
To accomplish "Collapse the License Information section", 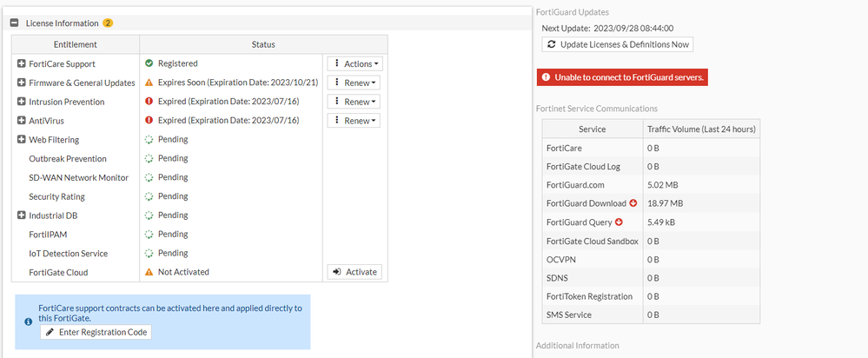I will click(15, 23).
